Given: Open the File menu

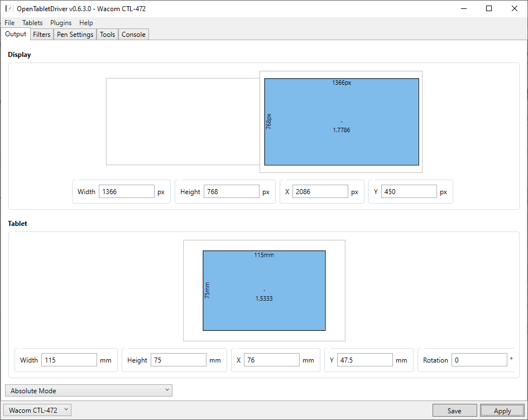Looking at the screenshot, I should tap(9, 23).
